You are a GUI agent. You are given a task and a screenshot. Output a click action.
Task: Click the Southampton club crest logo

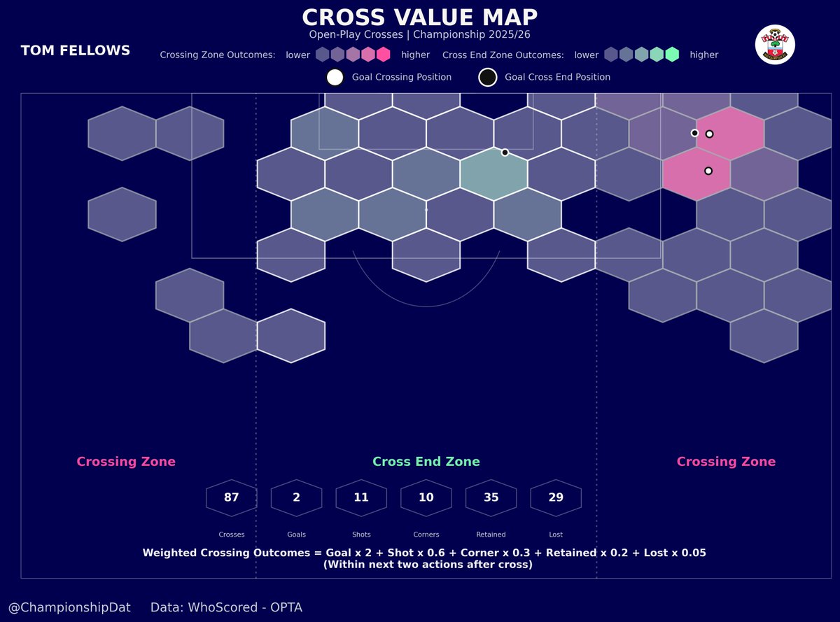tap(775, 45)
